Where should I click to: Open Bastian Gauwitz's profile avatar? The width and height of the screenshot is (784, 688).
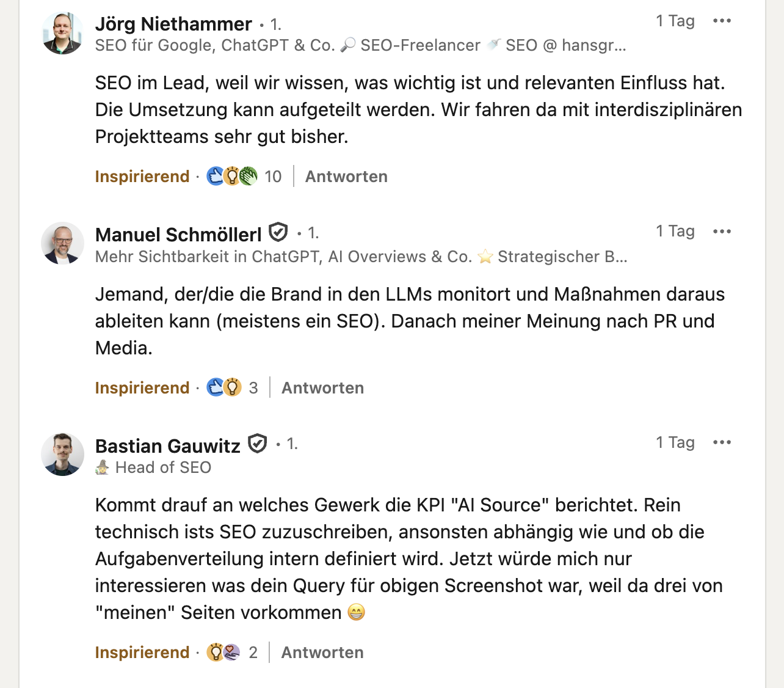tap(62, 455)
